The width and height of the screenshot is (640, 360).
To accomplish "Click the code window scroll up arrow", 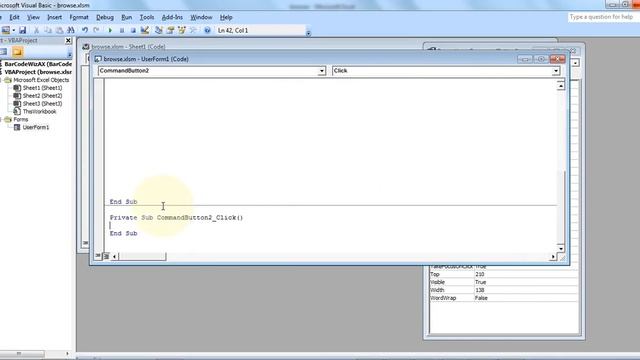I will (x=561, y=86).
